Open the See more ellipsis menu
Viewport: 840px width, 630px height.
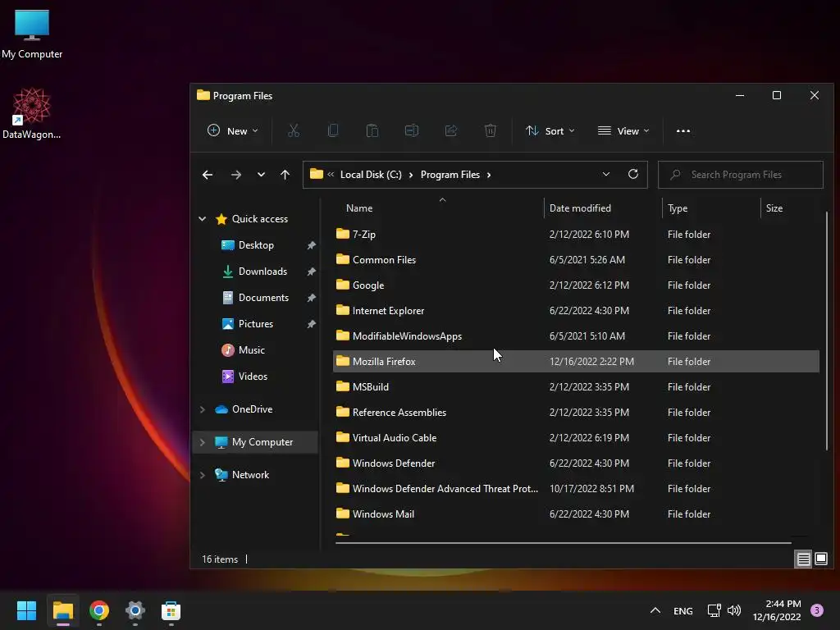(683, 130)
